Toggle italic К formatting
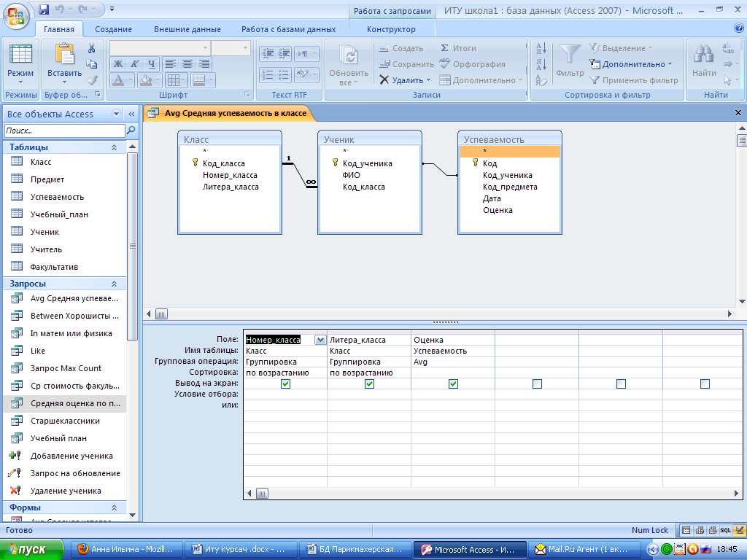The height and width of the screenshot is (560, 747). [x=135, y=64]
